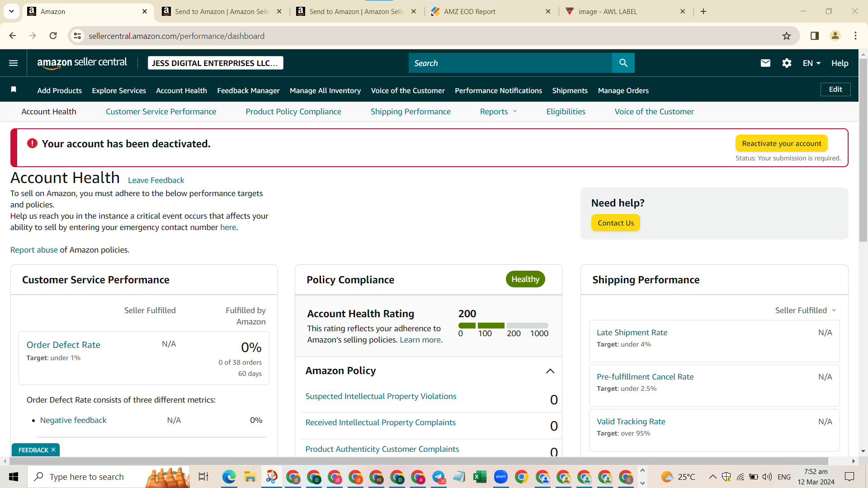This screenshot has height=488, width=868.
Task: Open the Windows Start menu
Action: click(x=14, y=477)
